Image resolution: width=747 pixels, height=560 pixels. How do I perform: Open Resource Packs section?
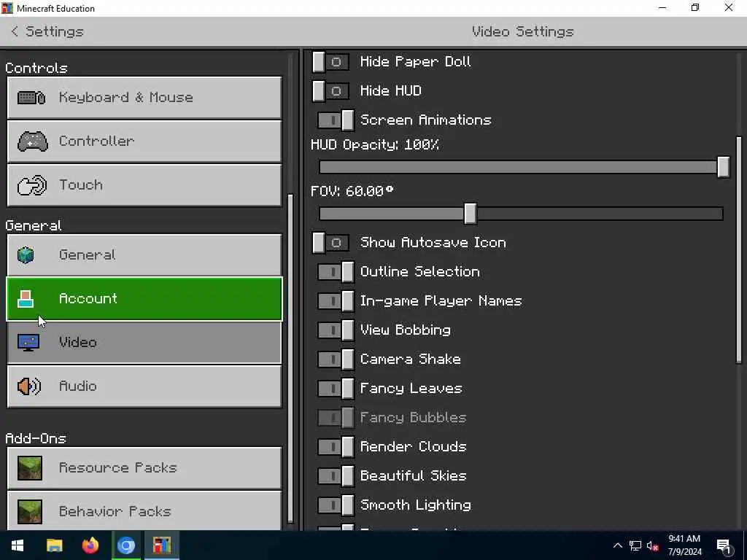144,467
